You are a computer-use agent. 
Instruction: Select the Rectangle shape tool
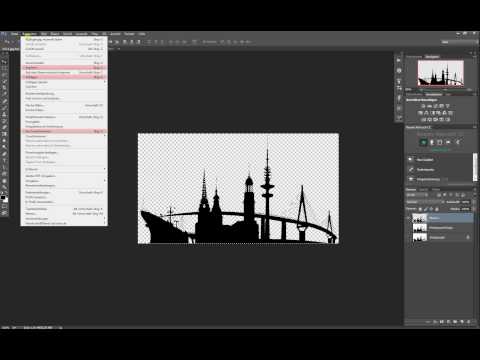tap(4, 173)
